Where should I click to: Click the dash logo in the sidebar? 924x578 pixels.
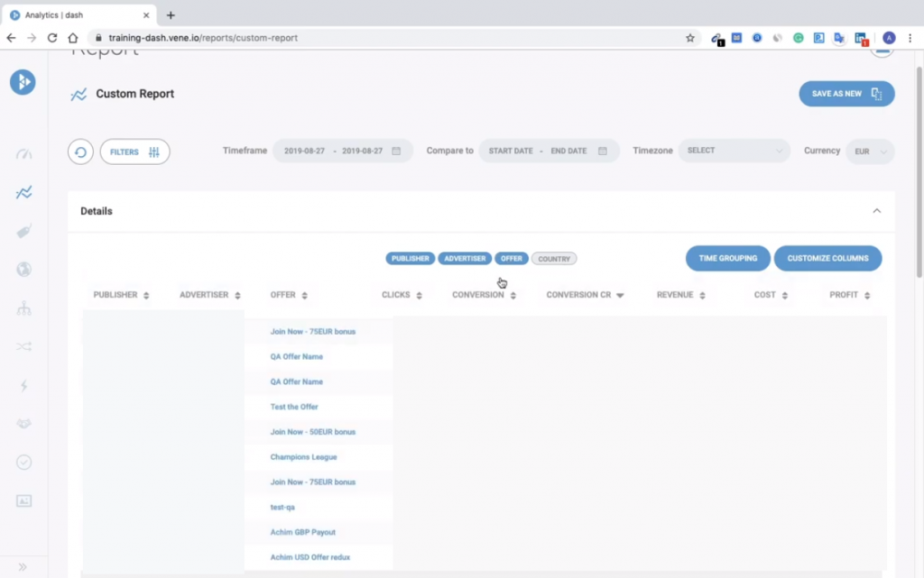coord(23,82)
